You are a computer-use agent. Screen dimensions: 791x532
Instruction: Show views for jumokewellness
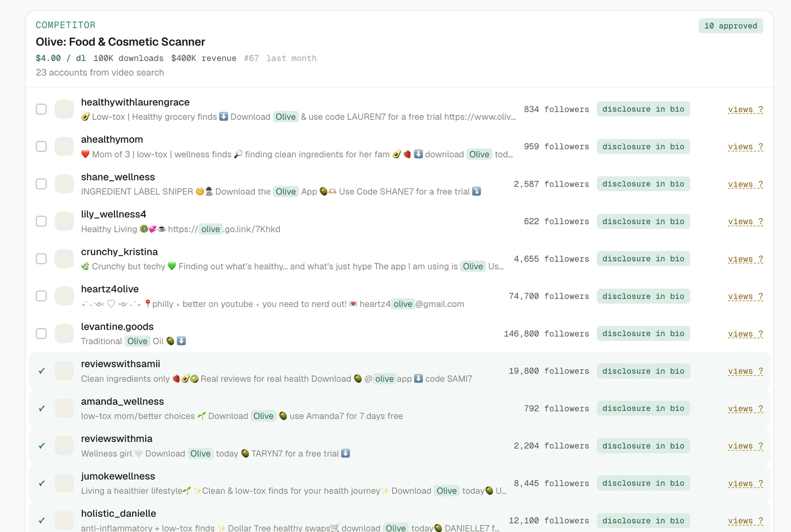pos(746,483)
